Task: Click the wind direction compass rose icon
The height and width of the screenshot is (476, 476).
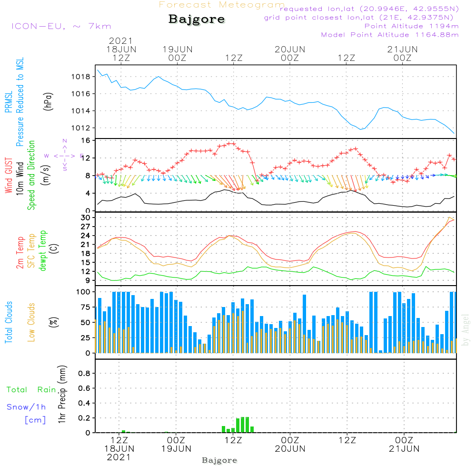Action: (65, 155)
